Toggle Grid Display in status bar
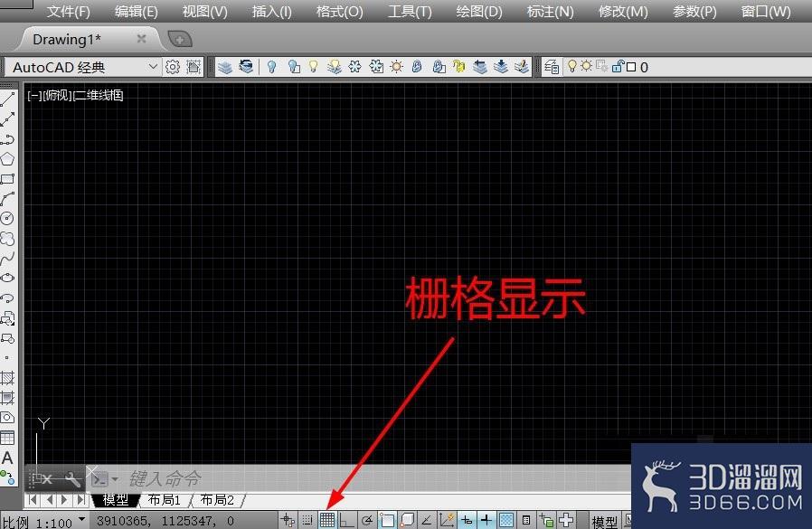 click(x=327, y=520)
